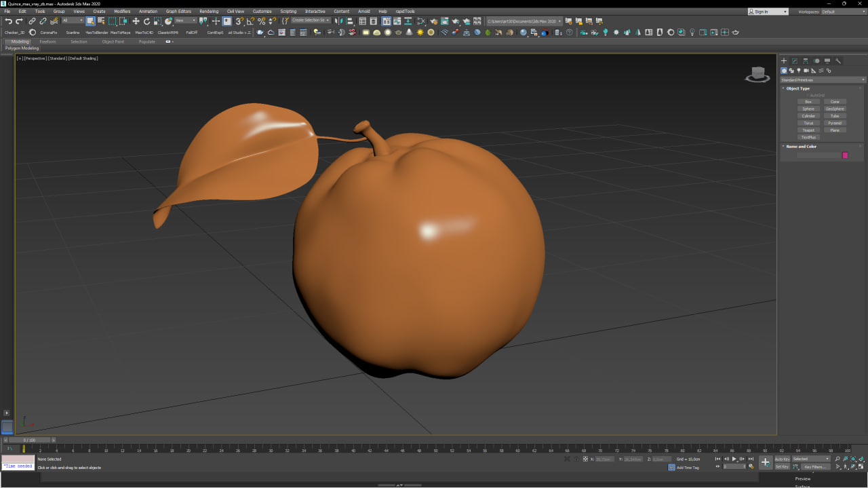Viewport: 868px width, 488px height.
Task: Go to the start frame
Action: (x=717, y=459)
